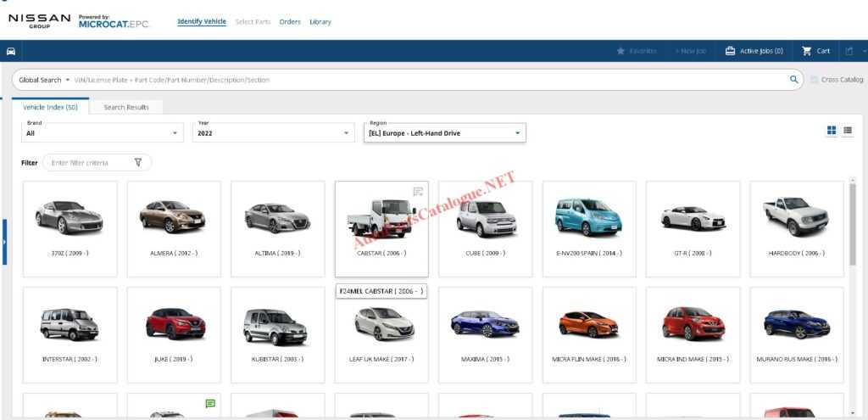Focus the filter criteria input

pyautogui.click(x=90, y=162)
